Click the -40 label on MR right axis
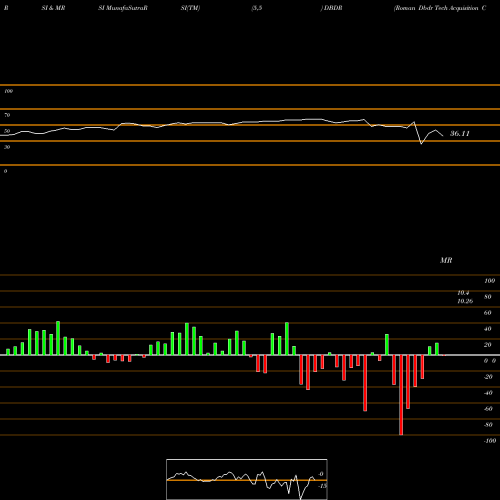 tap(488, 393)
